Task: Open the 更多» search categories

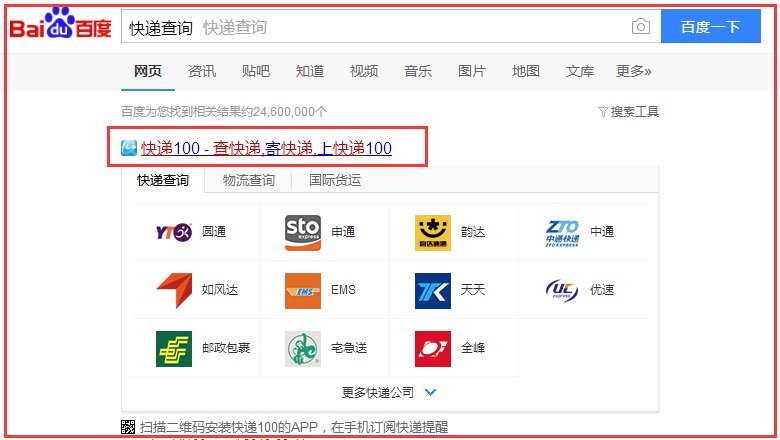Action: pyautogui.click(x=633, y=71)
